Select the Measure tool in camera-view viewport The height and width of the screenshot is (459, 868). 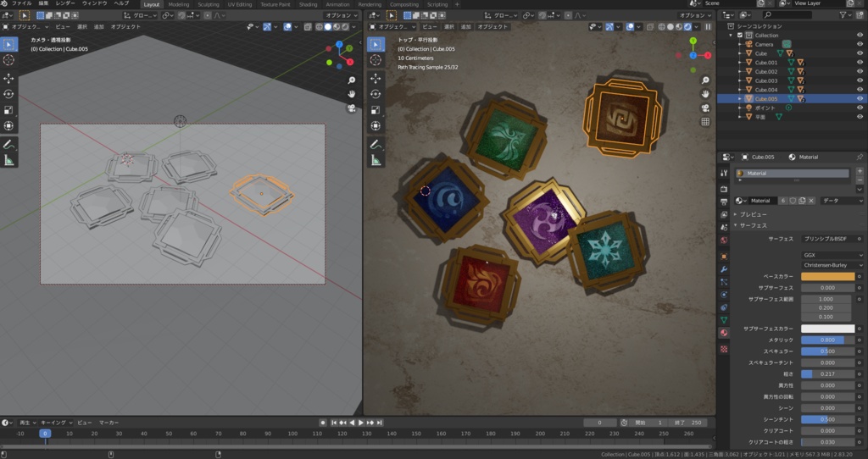point(8,161)
